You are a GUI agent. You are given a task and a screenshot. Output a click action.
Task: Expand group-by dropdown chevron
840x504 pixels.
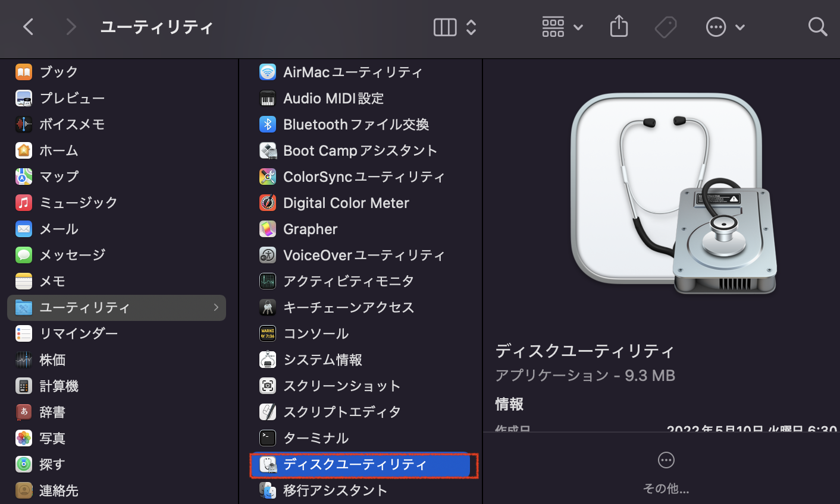tap(578, 27)
